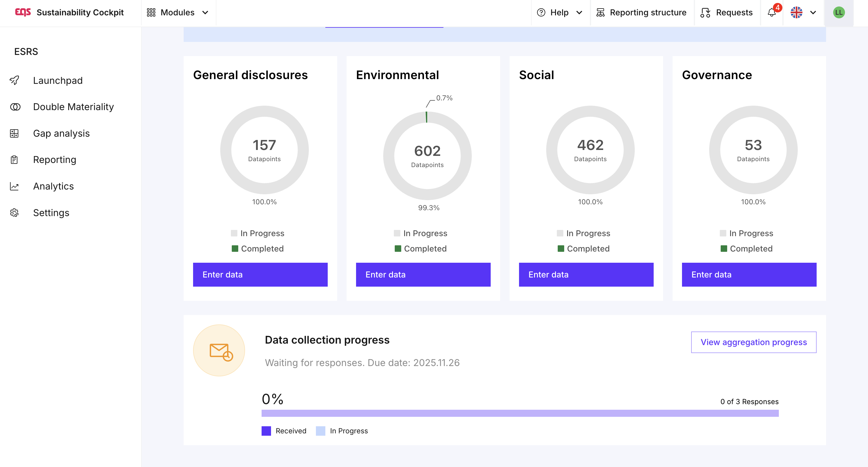The image size is (868, 467).
Task: Toggle In Progress legend under Environmental
Action: 420,233
